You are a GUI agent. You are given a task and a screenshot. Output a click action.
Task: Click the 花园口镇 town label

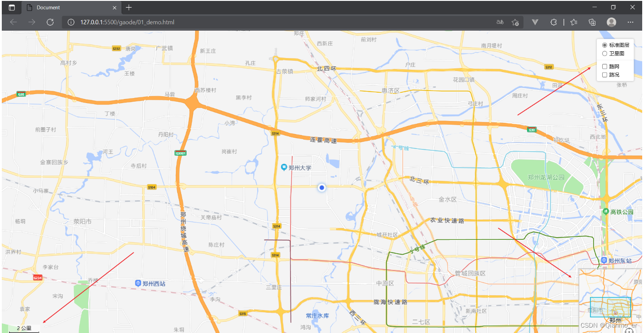pos(463,80)
